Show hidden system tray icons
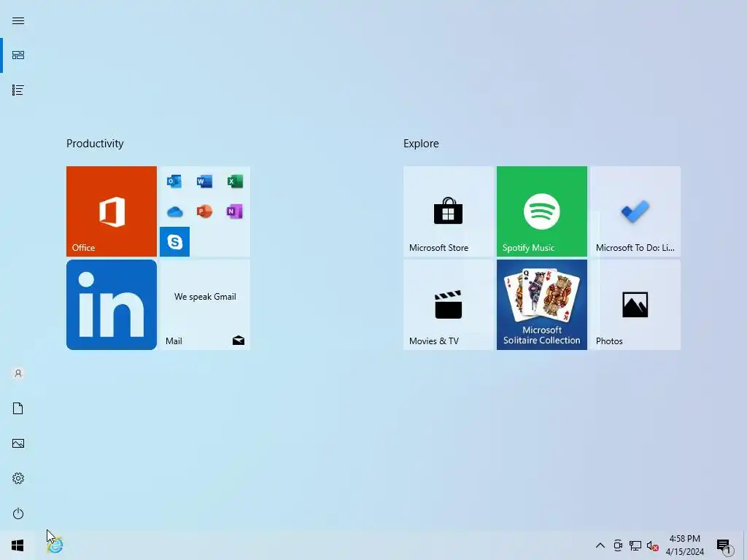 (x=600, y=545)
